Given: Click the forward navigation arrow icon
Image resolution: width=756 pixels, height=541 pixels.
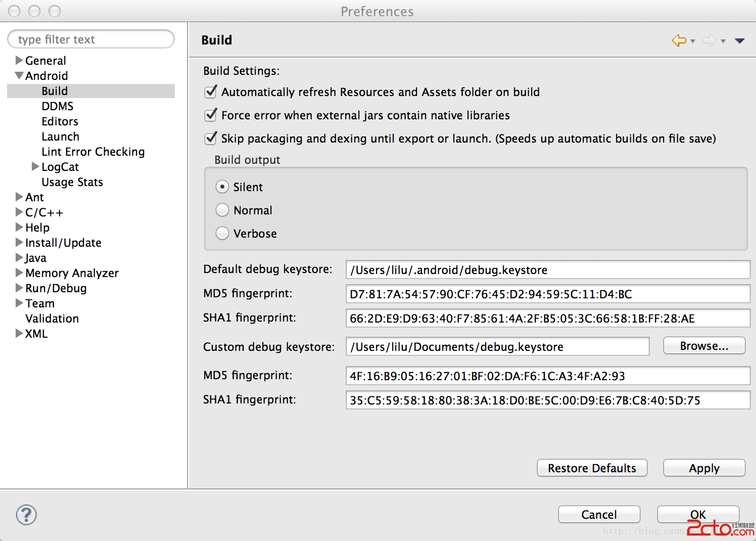Looking at the screenshot, I should 709,40.
